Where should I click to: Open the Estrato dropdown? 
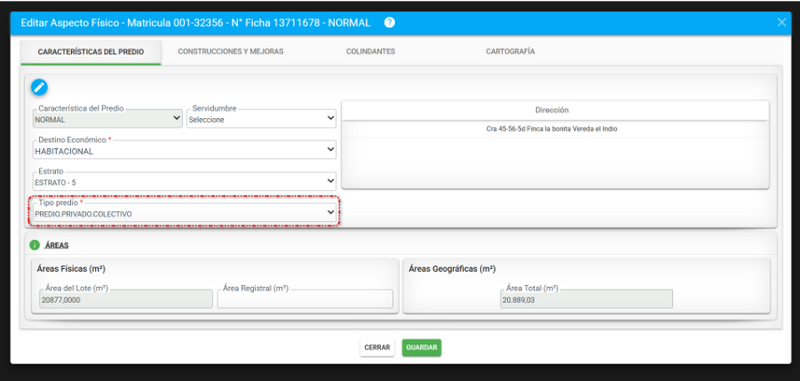[184, 181]
